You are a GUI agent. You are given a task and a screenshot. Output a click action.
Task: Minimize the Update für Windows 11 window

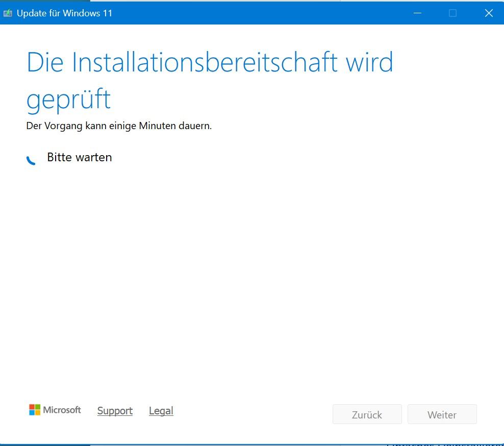pos(417,13)
